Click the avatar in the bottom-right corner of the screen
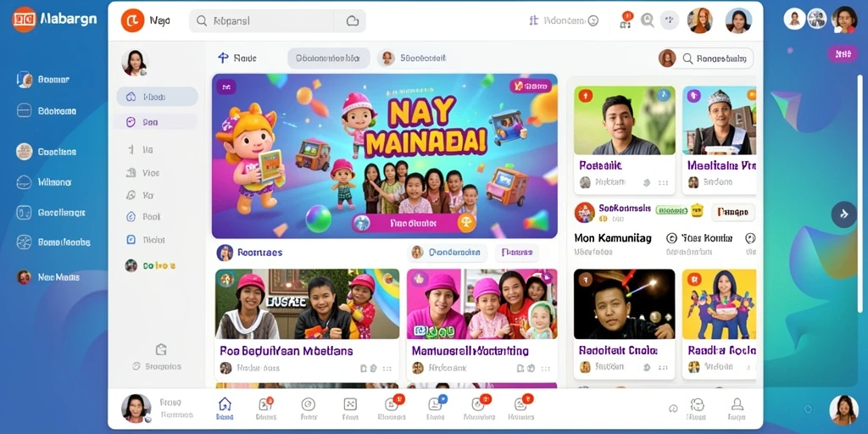The width and height of the screenshot is (868, 434). [843, 409]
